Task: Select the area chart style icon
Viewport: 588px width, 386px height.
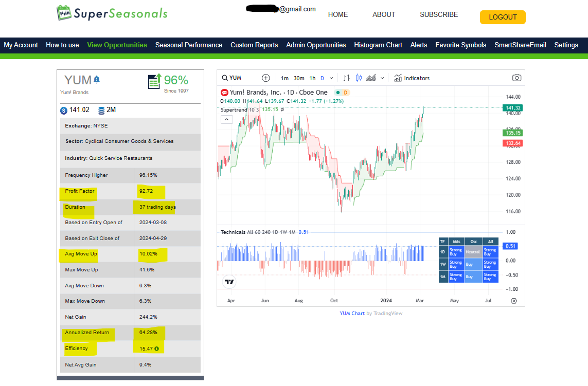Action: tap(371, 78)
